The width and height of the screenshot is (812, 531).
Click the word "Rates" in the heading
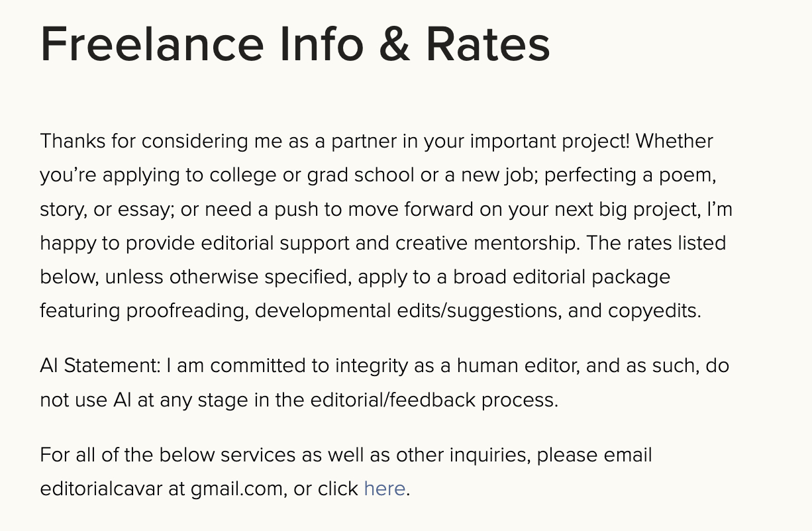(487, 45)
